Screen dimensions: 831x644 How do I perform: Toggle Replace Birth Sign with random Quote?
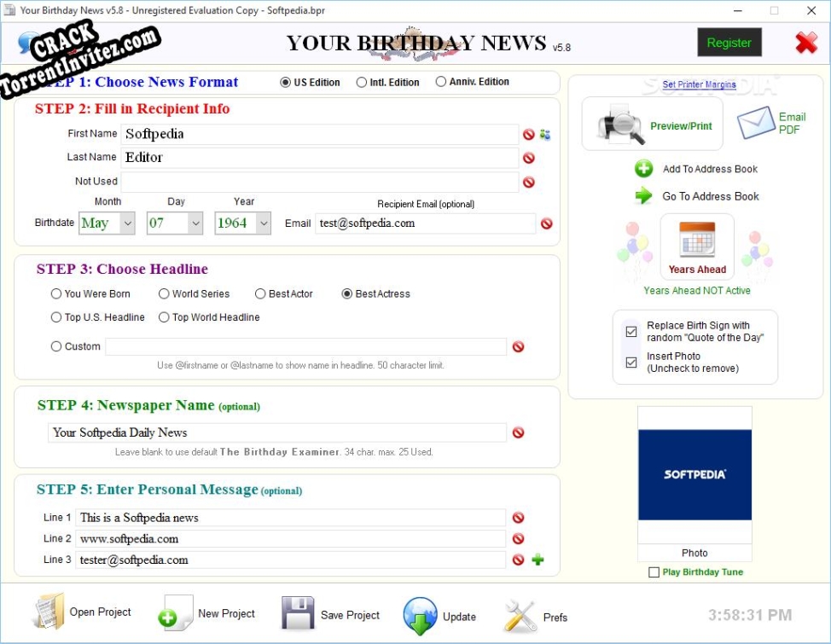(630, 330)
